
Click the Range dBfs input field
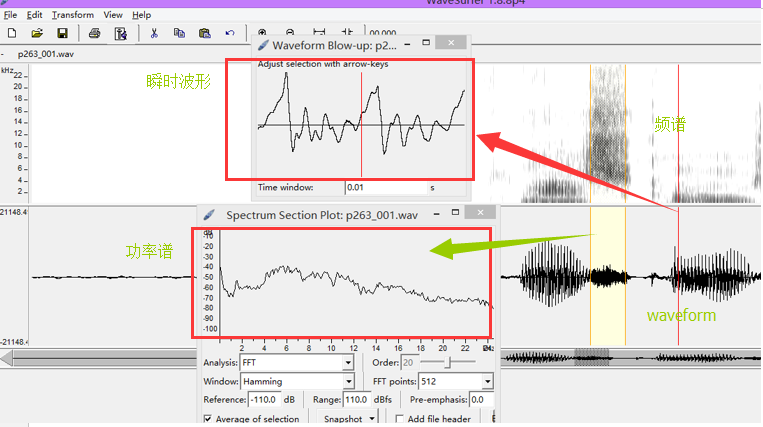[x=357, y=400]
